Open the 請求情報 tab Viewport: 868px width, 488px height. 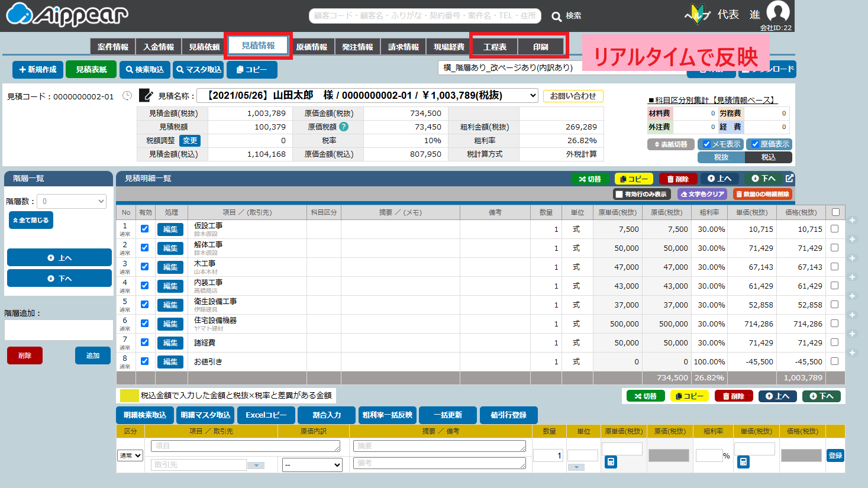(404, 47)
